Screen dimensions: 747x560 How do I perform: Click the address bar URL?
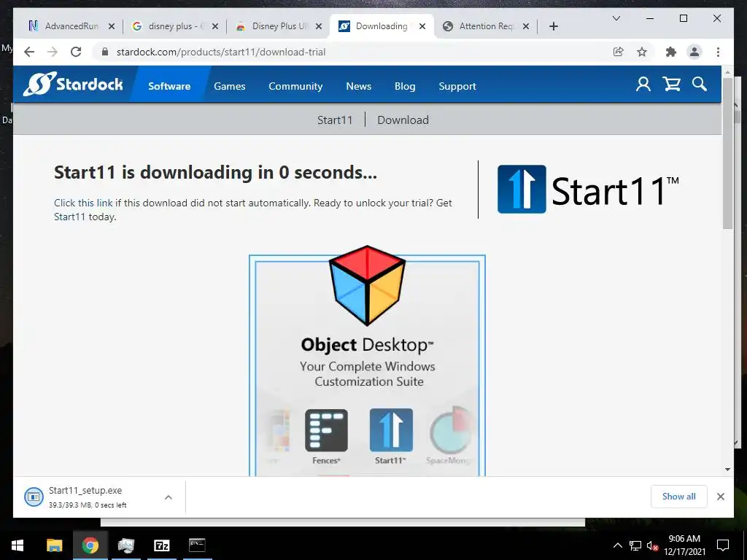tap(221, 52)
